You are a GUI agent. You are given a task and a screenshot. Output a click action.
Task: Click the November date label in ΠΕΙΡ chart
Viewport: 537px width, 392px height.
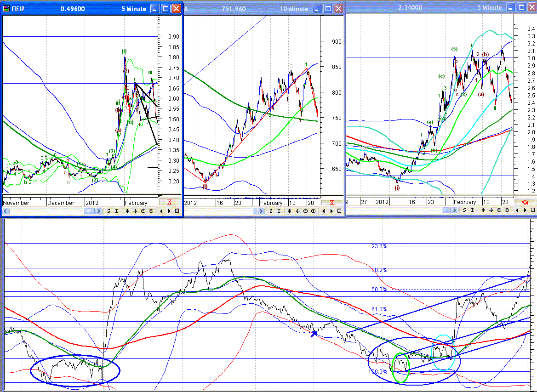[x=16, y=203]
